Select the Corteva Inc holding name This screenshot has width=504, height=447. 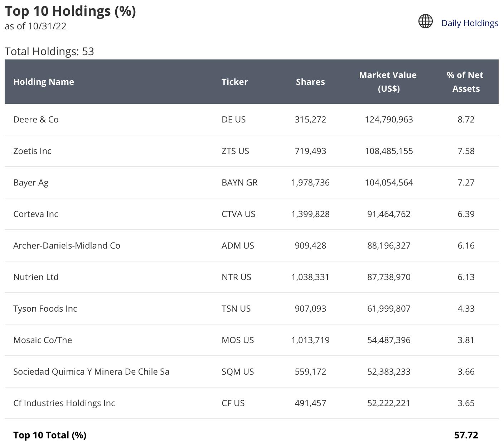[35, 214]
